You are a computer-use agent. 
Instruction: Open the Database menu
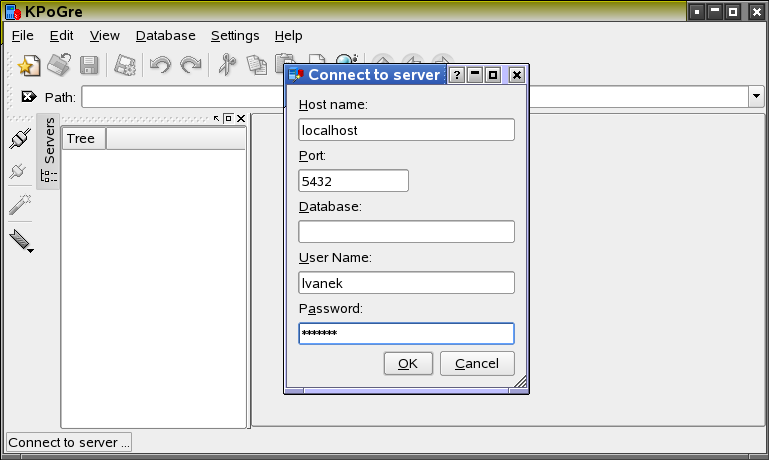165,36
